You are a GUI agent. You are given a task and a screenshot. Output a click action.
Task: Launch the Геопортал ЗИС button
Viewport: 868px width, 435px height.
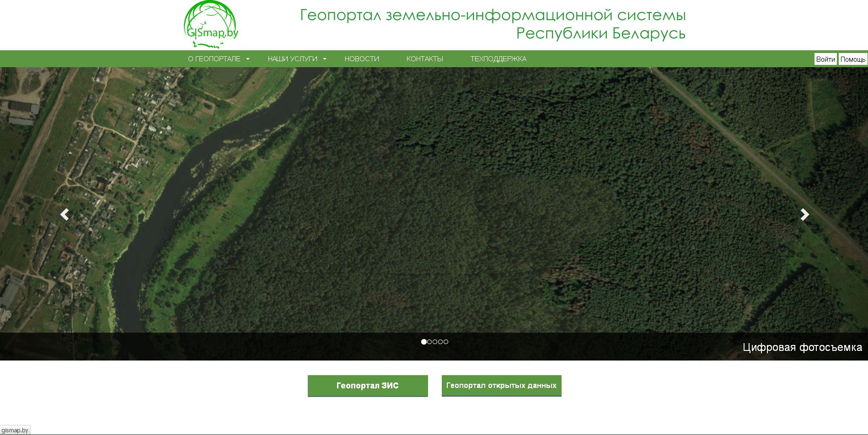click(x=368, y=386)
